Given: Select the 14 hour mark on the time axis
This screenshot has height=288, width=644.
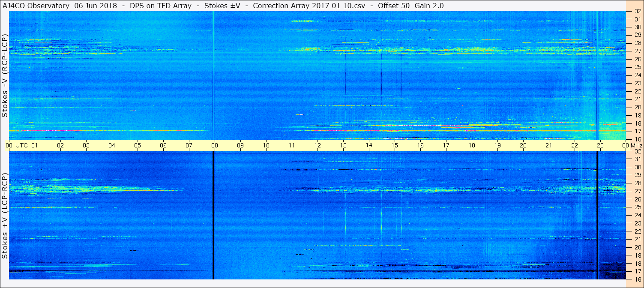Looking at the screenshot, I should pos(369,145).
